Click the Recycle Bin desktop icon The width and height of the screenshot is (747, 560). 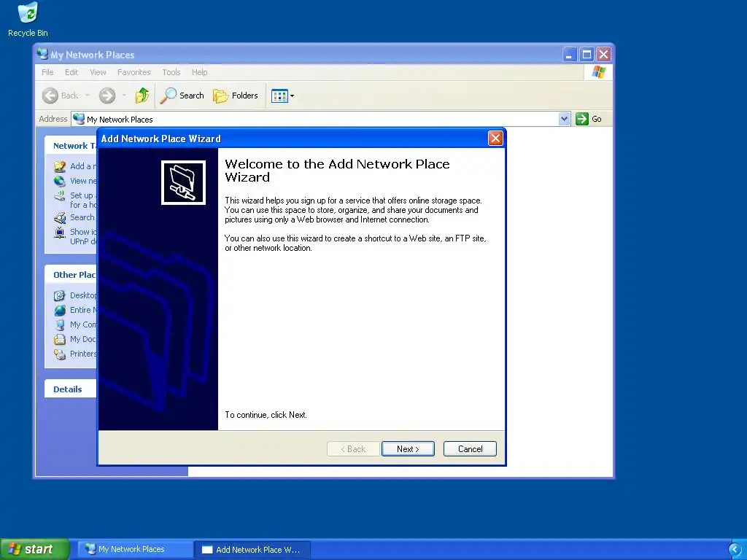(28, 19)
